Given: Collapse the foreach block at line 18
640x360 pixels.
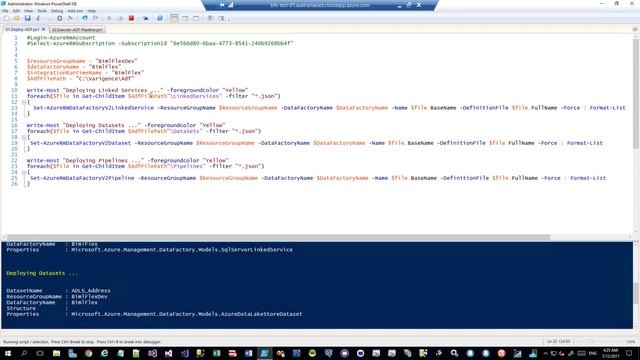Looking at the screenshot, I should pos(24,137).
